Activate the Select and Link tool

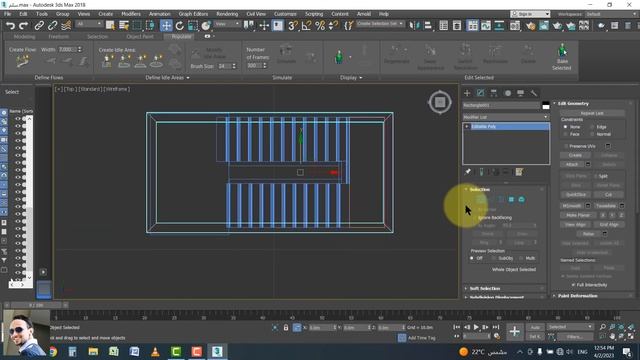tap(39, 26)
